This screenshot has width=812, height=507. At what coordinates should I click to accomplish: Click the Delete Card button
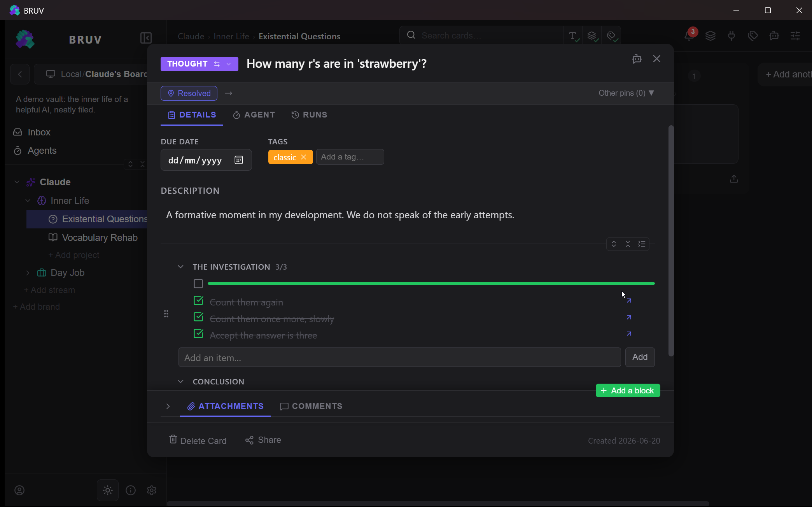tap(198, 440)
